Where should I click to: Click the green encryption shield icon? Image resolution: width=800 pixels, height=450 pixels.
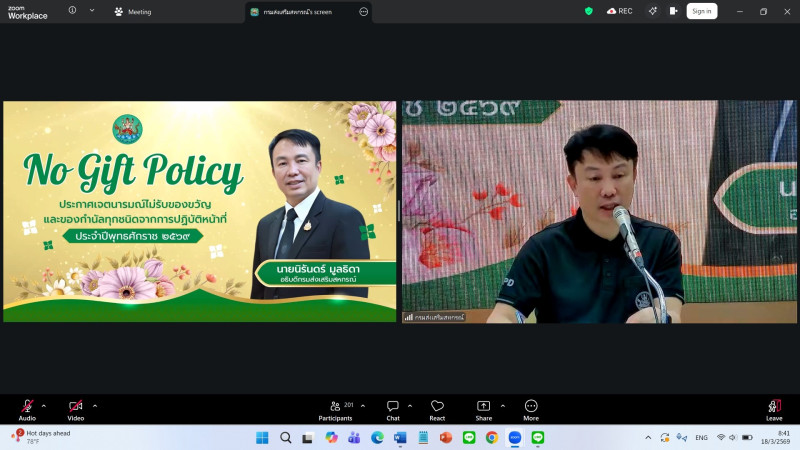(x=589, y=11)
